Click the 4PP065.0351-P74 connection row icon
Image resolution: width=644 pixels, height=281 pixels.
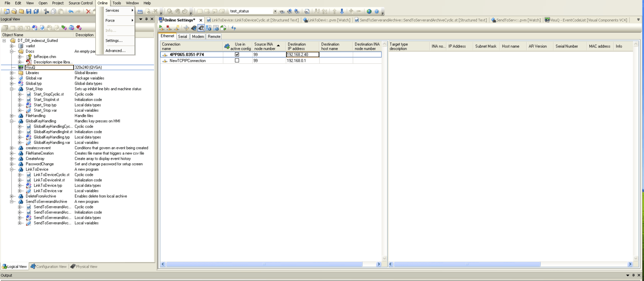165,54
